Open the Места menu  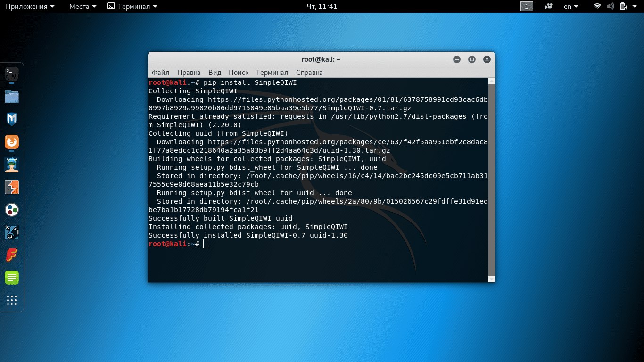pos(83,7)
